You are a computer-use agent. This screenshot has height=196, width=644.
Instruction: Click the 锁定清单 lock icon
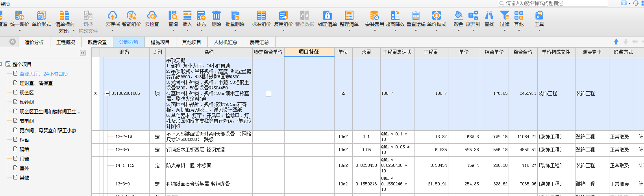pyautogui.click(x=328, y=15)
